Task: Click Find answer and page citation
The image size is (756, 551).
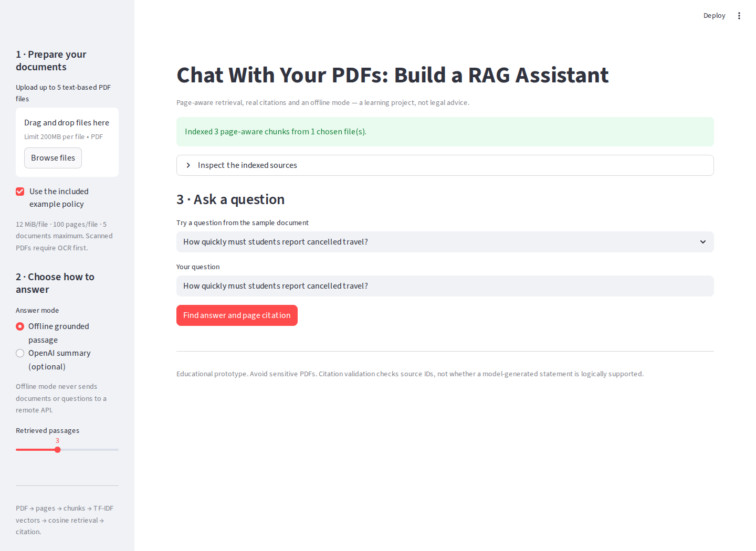Action: click(x=237, y=315)
